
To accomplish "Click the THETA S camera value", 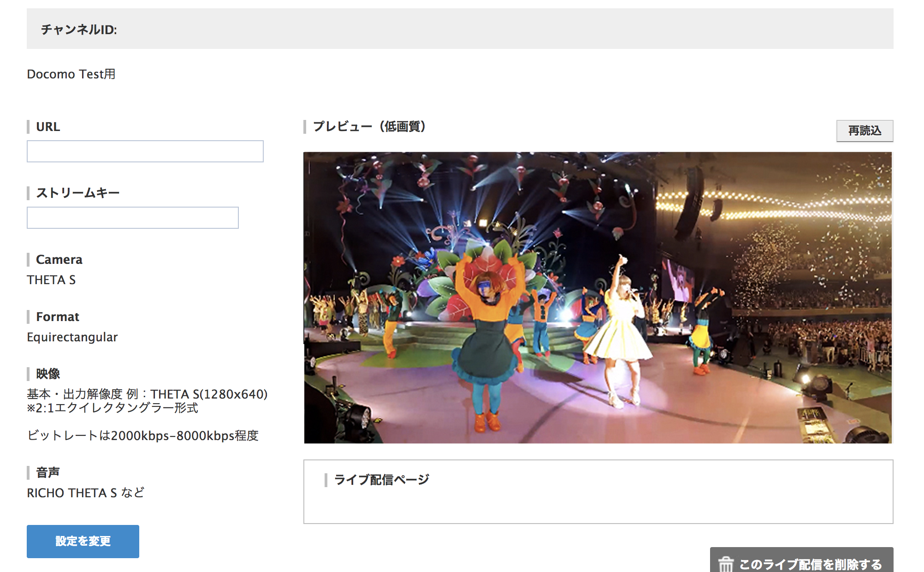I will point(51,280).
